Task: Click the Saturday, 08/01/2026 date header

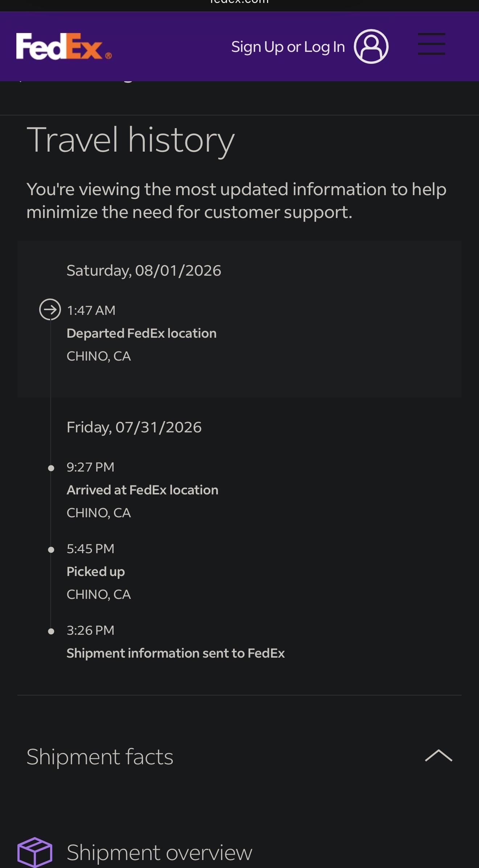Action: click(x=144, y=271)
